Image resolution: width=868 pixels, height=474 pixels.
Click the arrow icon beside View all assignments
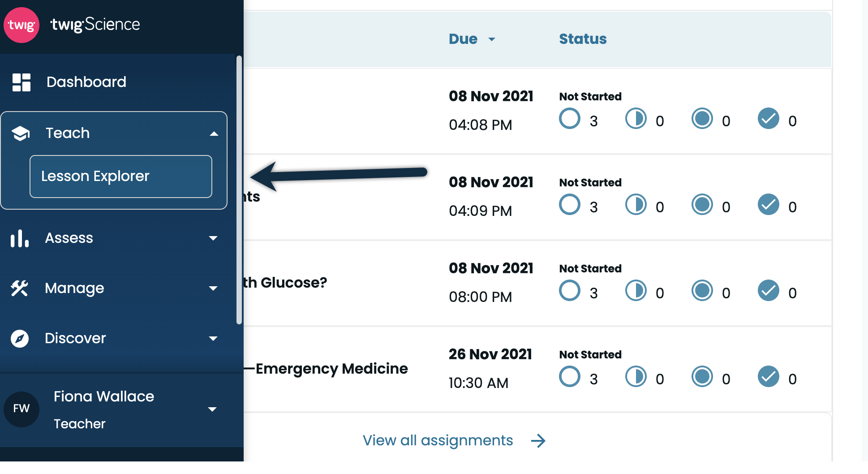click(x=538, y=441)
